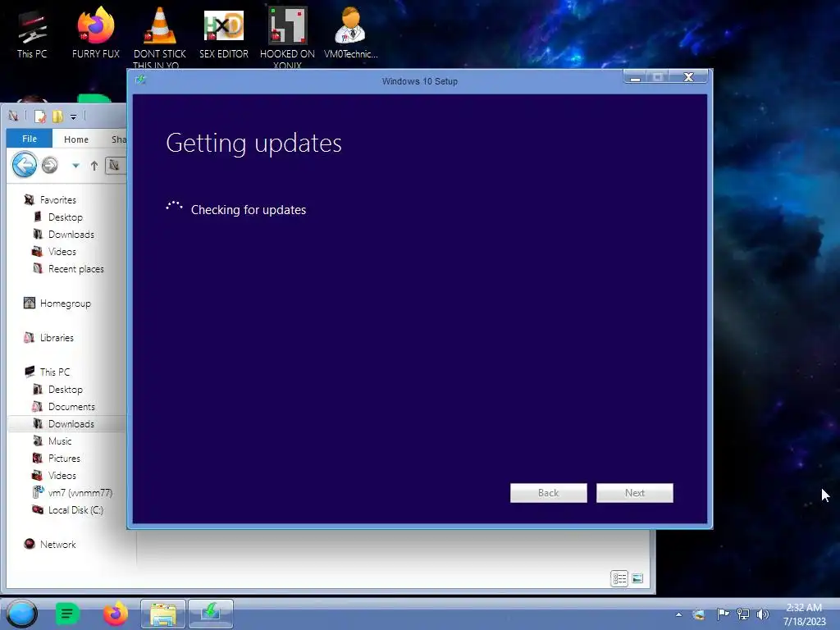Go up one folder level in Explorer
This screenshot has width=840, height=630.
tap(94, 166)
